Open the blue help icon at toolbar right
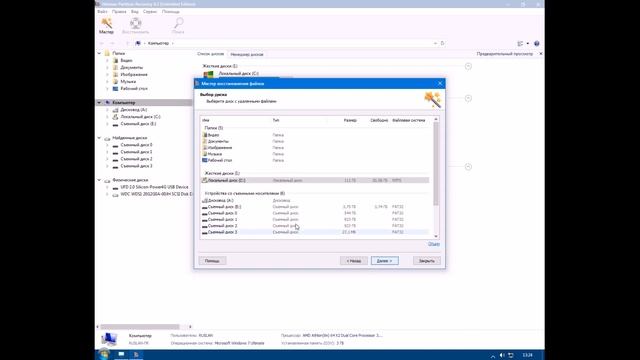640x360 pixels. click(537, 43)
